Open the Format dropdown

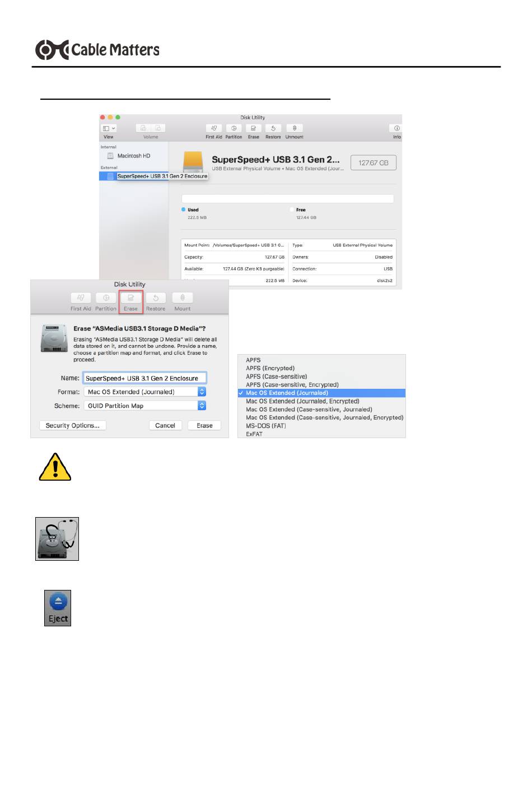[145, 392]
